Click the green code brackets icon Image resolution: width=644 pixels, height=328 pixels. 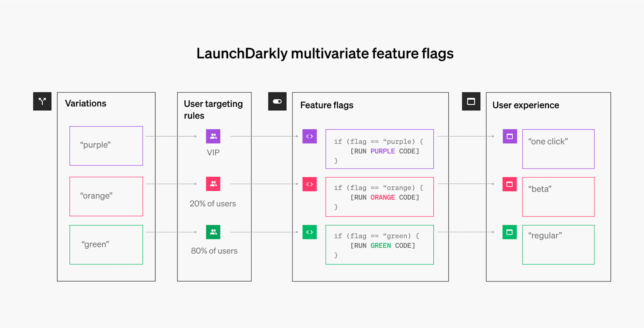pyautogui.click(x=309, y=232)
